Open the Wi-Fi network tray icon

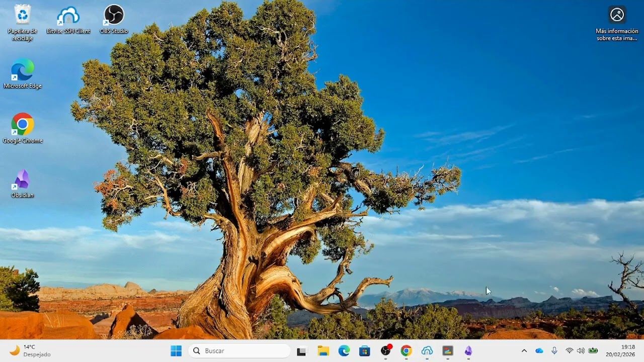(570, 351)
